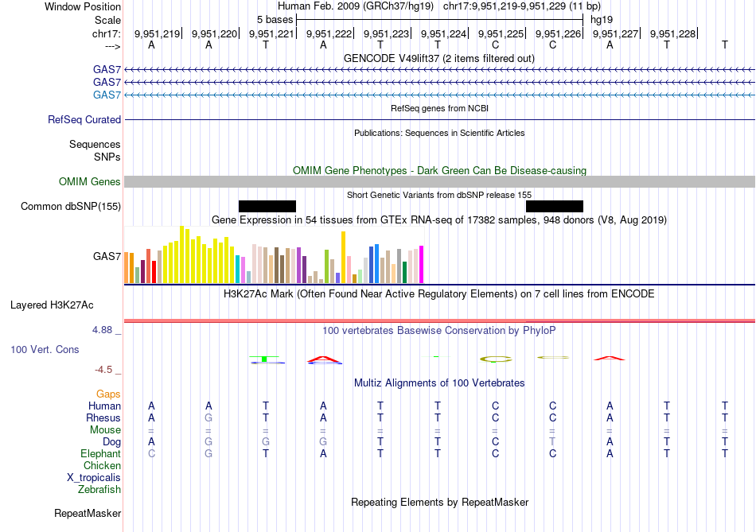Click the Layered H3K27Ac label

(x=52, y=305)
